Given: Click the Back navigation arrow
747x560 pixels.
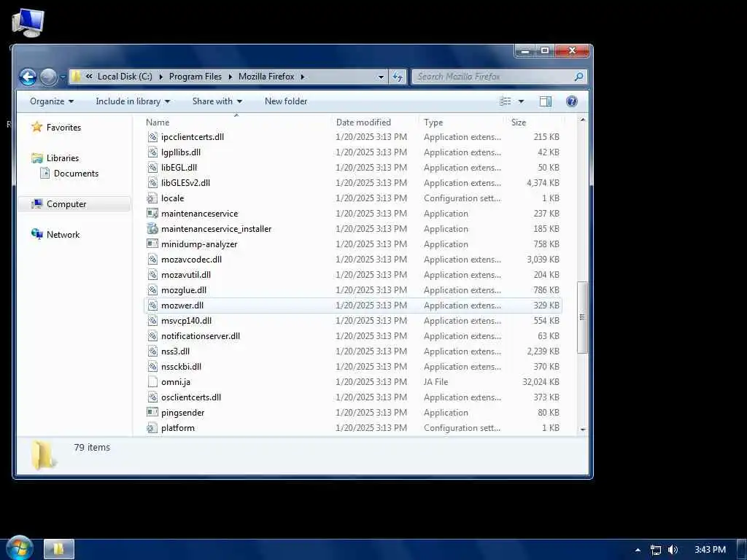Looking at the screenshot, I should [x=28, y=77].
